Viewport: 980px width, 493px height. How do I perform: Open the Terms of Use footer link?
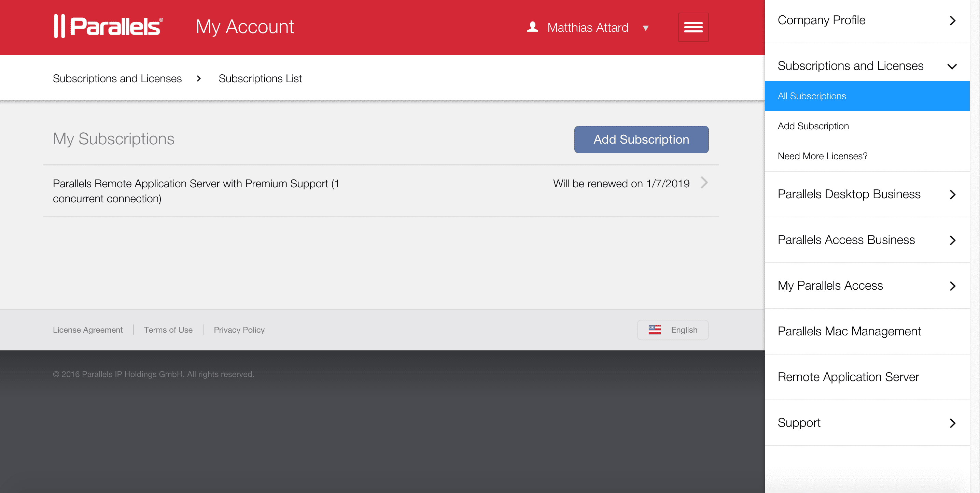coord(168,330)
